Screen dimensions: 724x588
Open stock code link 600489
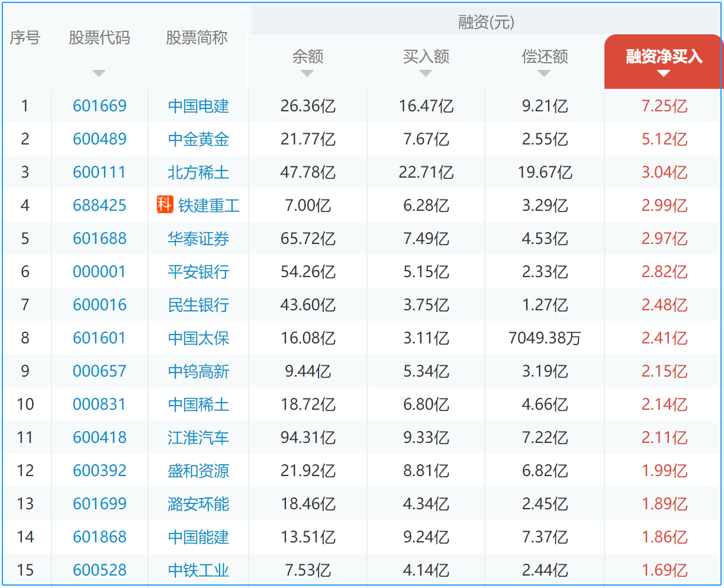(x=99, y=139)
